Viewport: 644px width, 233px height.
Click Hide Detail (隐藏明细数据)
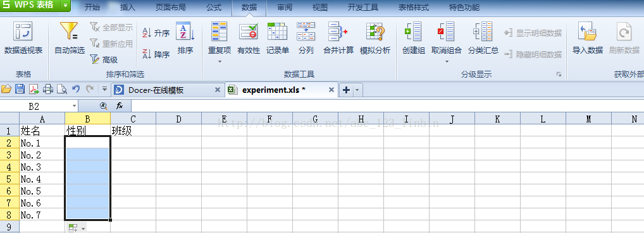(533, 54)
